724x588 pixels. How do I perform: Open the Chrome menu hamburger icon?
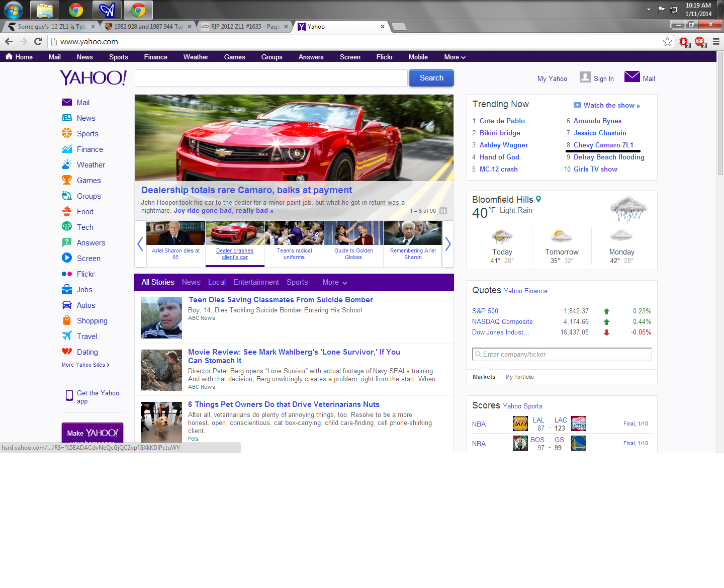click(716, 42)
